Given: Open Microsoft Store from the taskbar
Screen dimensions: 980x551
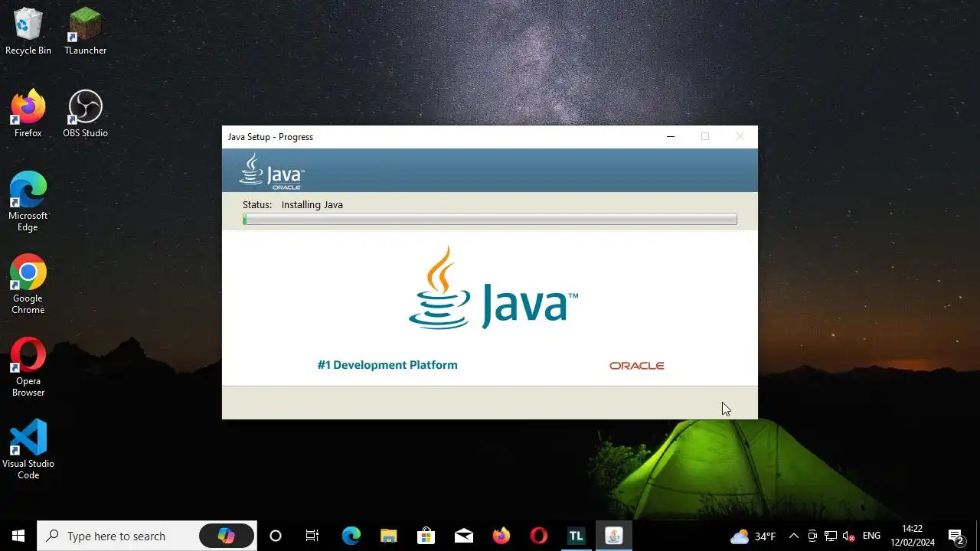Looking at the screenshot, I should (426, 536).
